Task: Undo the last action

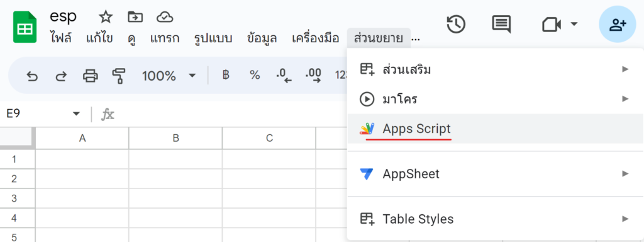Action: click(x=32, y=76)
